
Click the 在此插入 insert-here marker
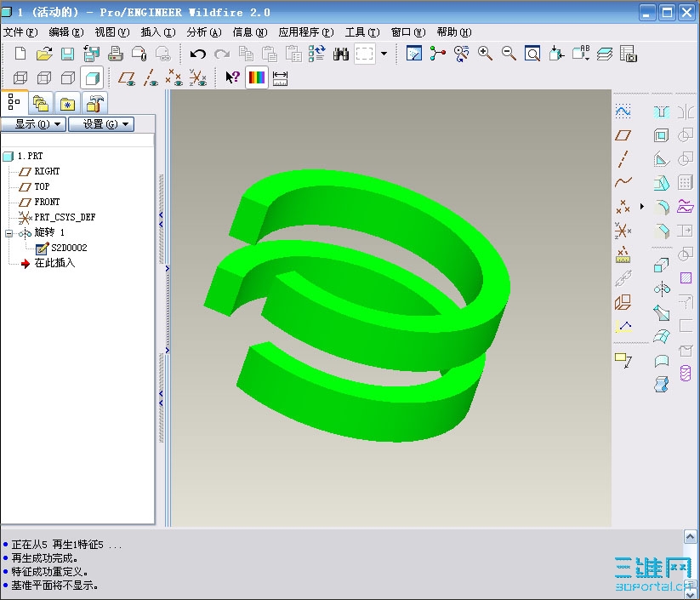[x=54, y=263]
